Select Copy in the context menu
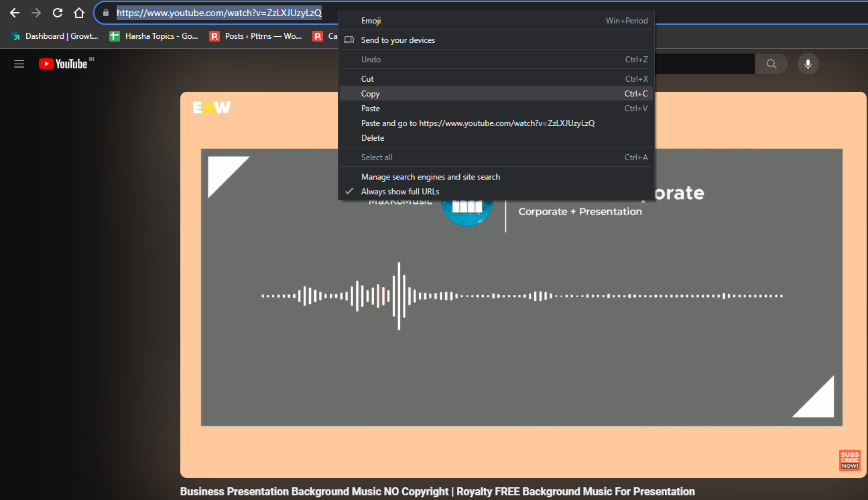The width and height of the screenshot is (868, 500). pos(496,94)
